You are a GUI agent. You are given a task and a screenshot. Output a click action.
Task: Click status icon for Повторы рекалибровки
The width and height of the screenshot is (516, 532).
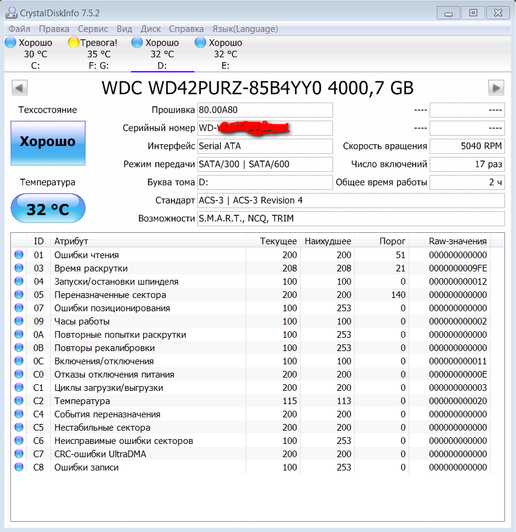(x=19, y=347)
